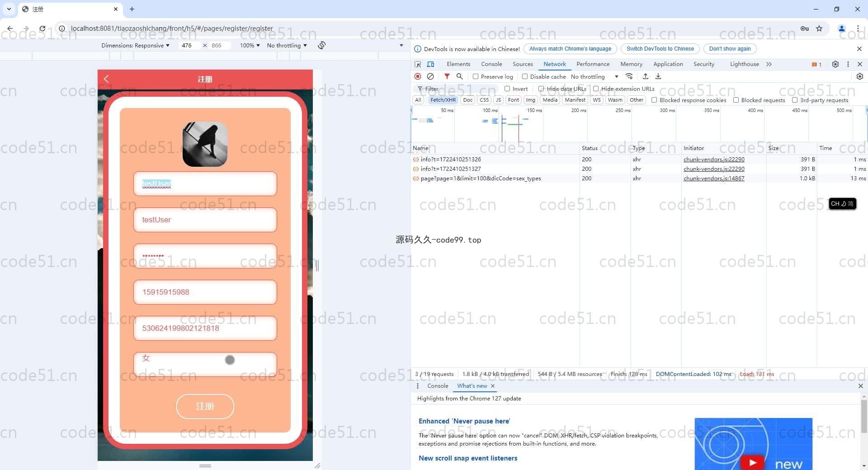This screenshot has width=868, height=470.
Task: Bookmark this page with star icon
Action: coord(819,28)
